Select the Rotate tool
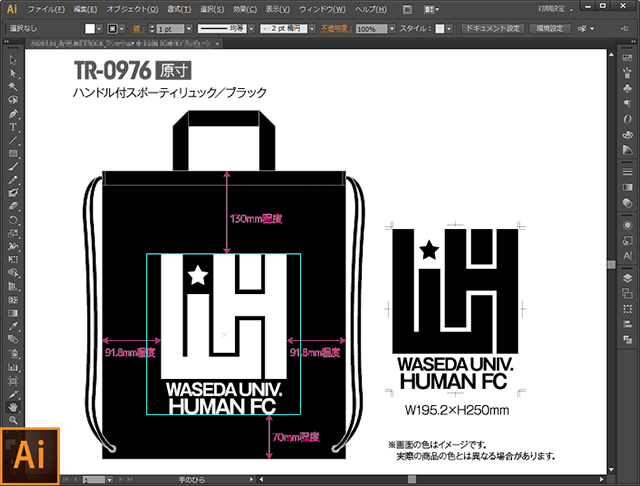 [13, 220]
